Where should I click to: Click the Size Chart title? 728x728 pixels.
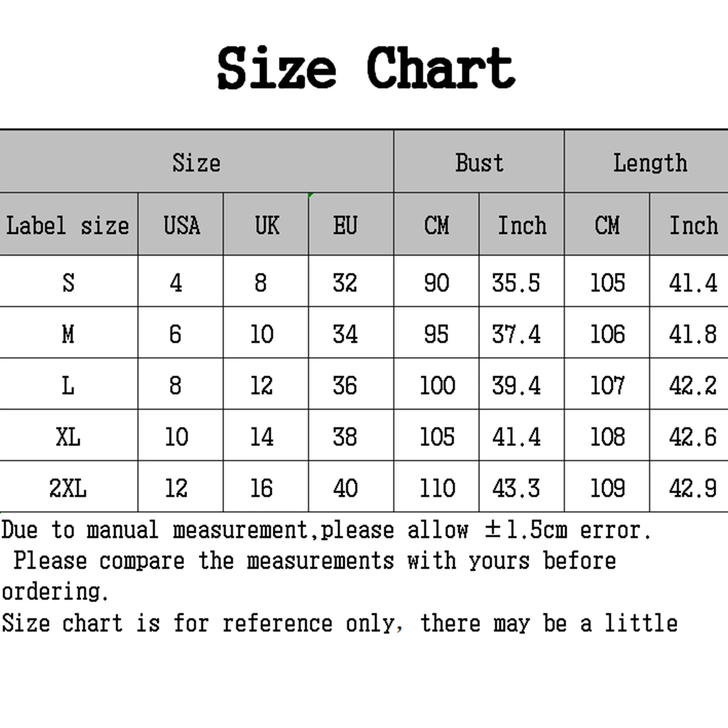(366, 68)
